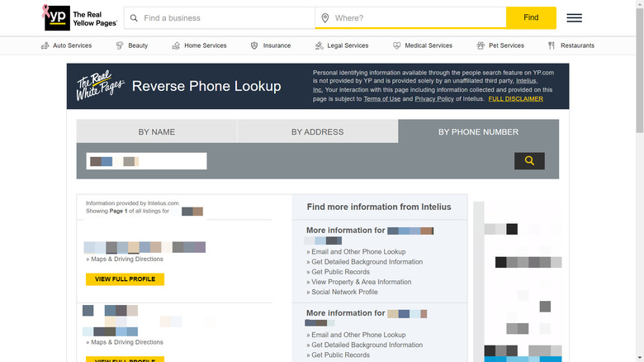Open the Terms of Use link

click(382, 98)
